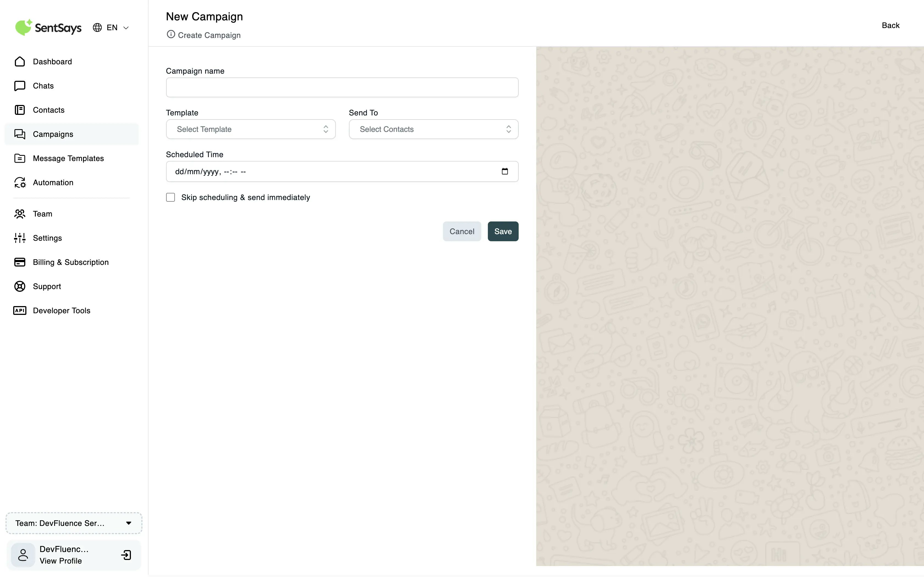Image resolution: width=924 pixels, height=577 pixels.
Task: Go to Message Templates in sidebar
Action: 68,158
